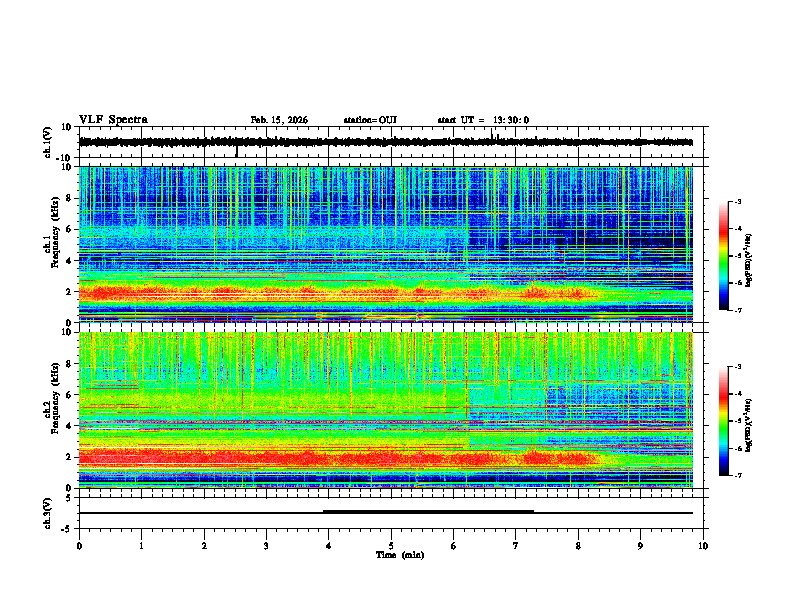The height and width of the screenshot is (612, 792).
Task: Click the time-axis tick label "7"
Action: [516, 546]
